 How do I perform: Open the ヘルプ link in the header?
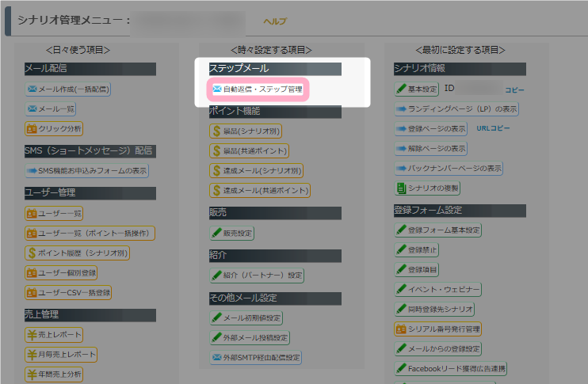(274, 21)
